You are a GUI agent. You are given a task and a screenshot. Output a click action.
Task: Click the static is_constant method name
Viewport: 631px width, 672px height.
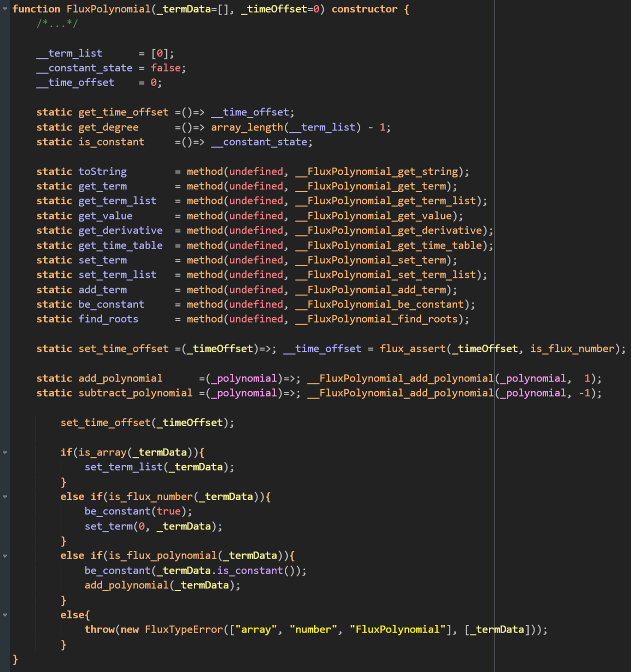(x=111, y=142)
